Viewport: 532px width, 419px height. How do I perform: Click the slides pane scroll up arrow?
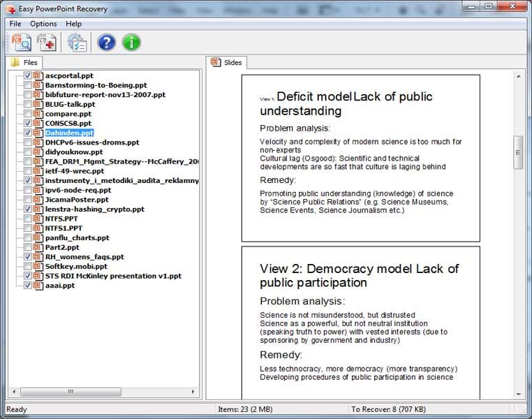pyautogui.click(x=519, y=77)
